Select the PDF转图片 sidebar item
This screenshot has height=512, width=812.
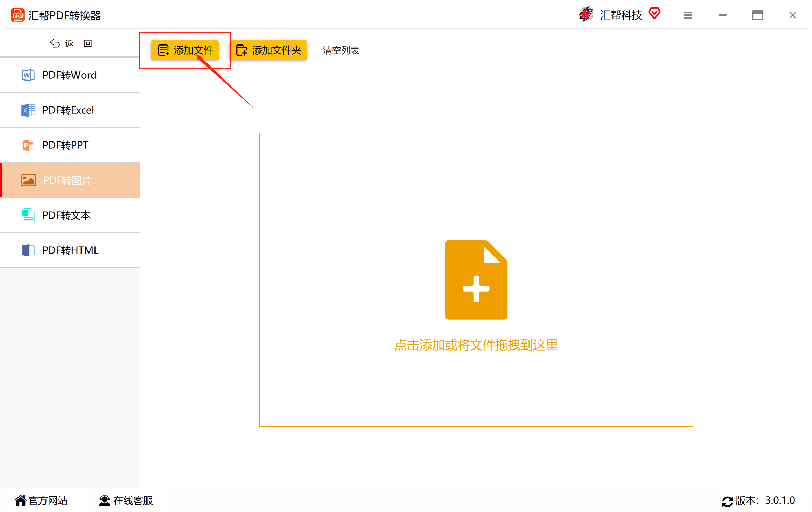point(70,180)
